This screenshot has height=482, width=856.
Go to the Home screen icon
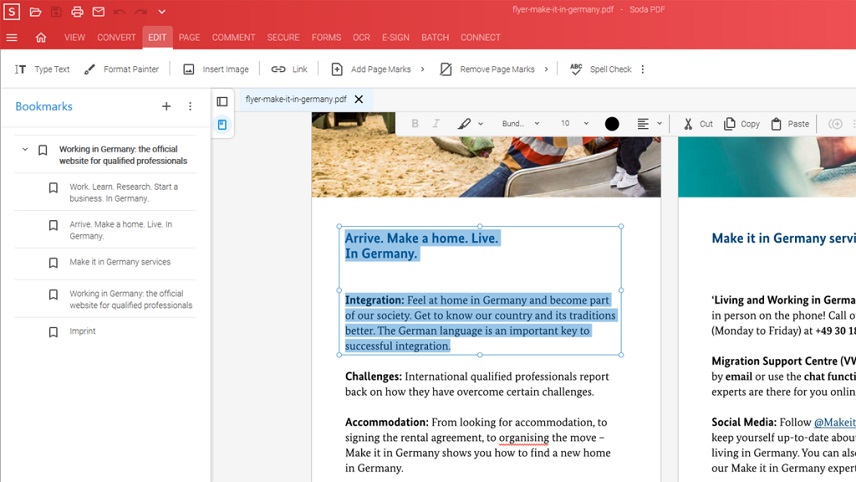(x=41, y=38)
